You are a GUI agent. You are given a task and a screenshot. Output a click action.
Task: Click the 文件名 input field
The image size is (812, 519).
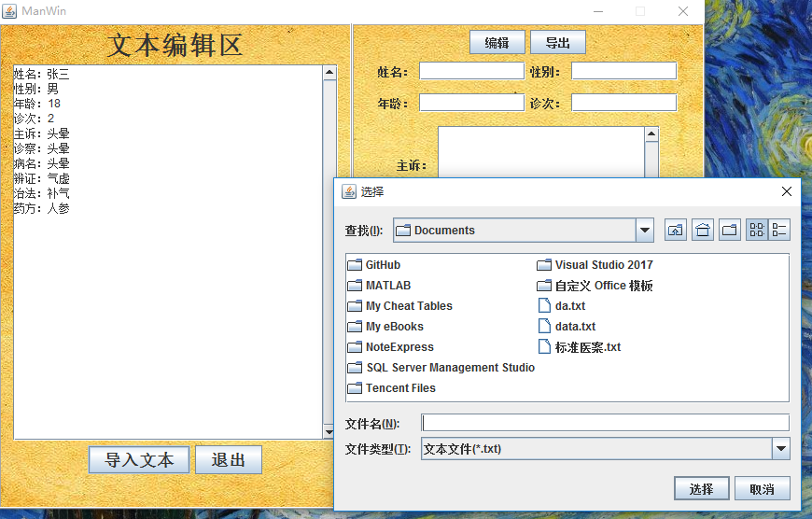coord(606,423)
